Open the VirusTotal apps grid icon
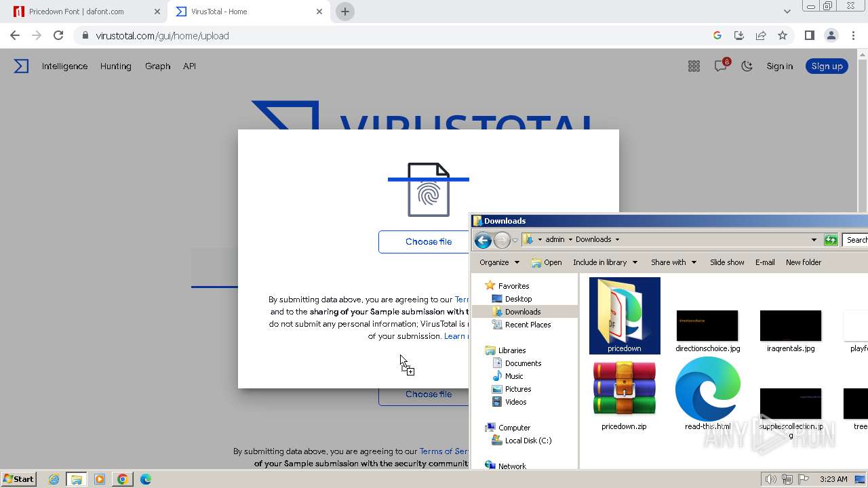The width and height of the screenshot is (868, 488). pos(694,66)
